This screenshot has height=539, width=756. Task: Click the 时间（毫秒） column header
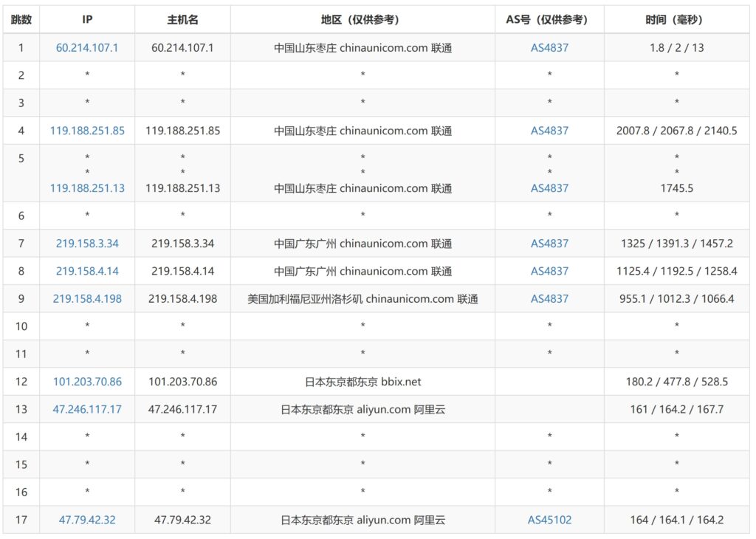pos(676,20)
